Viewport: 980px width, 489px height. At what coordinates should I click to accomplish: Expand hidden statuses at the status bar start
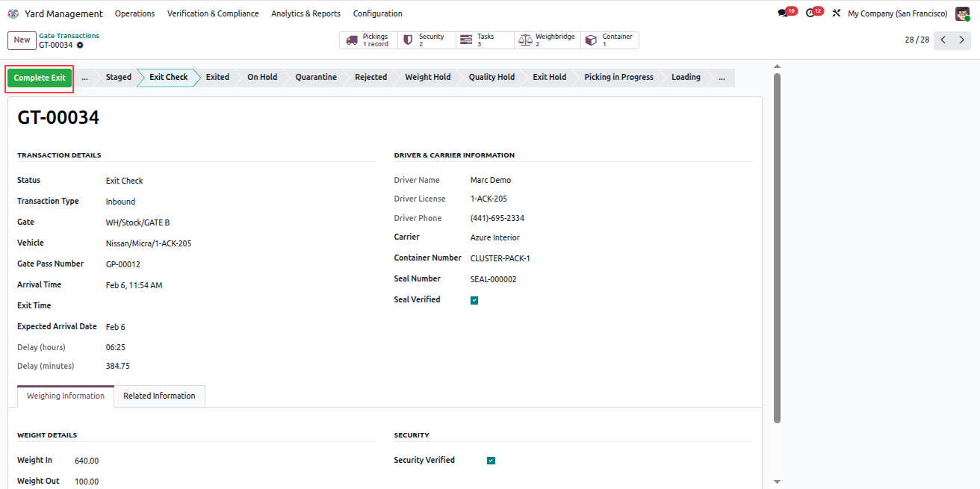(x=84, y=78)
